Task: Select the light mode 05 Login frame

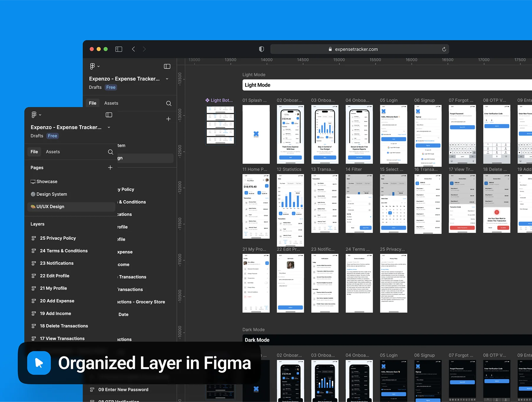Action: click(x=393, y=134)
